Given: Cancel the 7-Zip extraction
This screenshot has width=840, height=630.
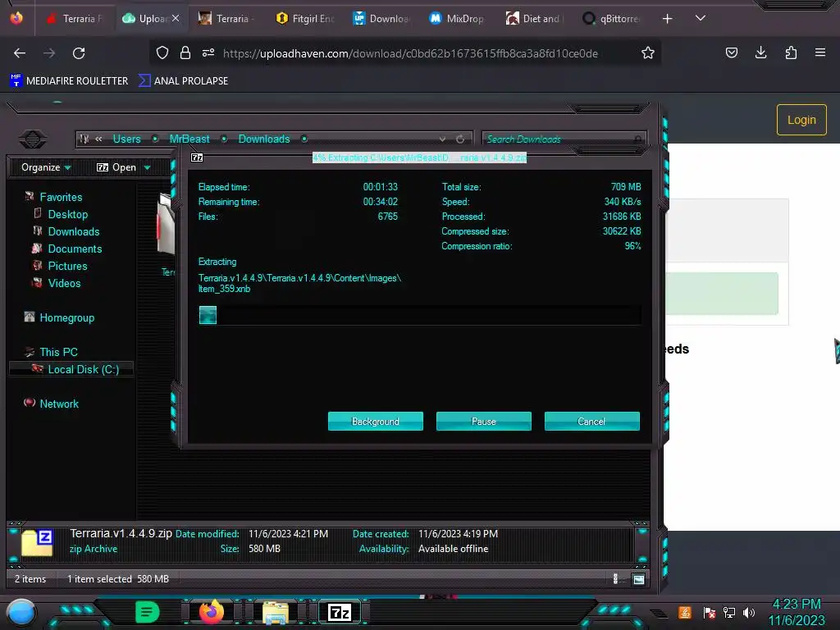Looking at the screenshot, I should click(x=591, y=421).
